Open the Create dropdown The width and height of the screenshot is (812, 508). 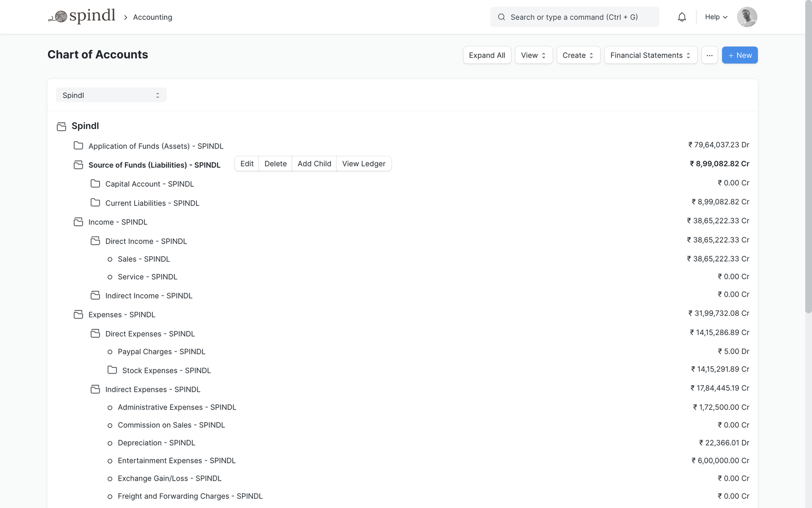pyautogui.click(x=578, y=55)
